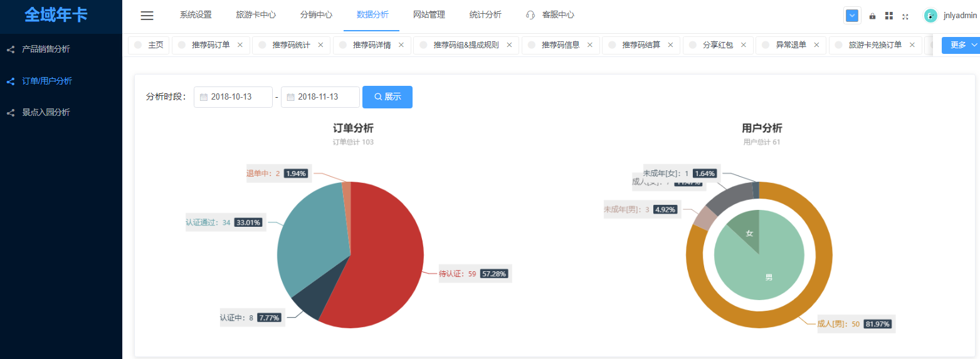Open 网站管理 top menu
This screenshot has width=980, height=359.
click(x=429, y=15)
